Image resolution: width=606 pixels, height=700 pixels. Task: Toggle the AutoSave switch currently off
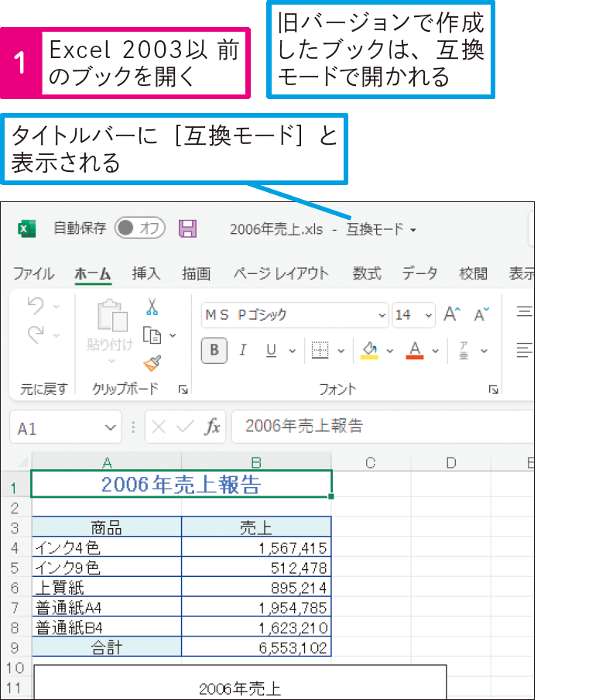[x=139, y=228]
